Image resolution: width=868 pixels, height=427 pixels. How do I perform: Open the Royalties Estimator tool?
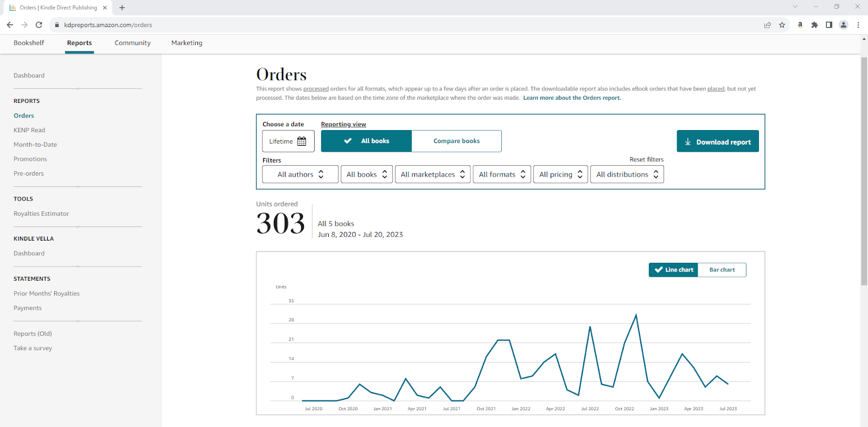(41, 214)
